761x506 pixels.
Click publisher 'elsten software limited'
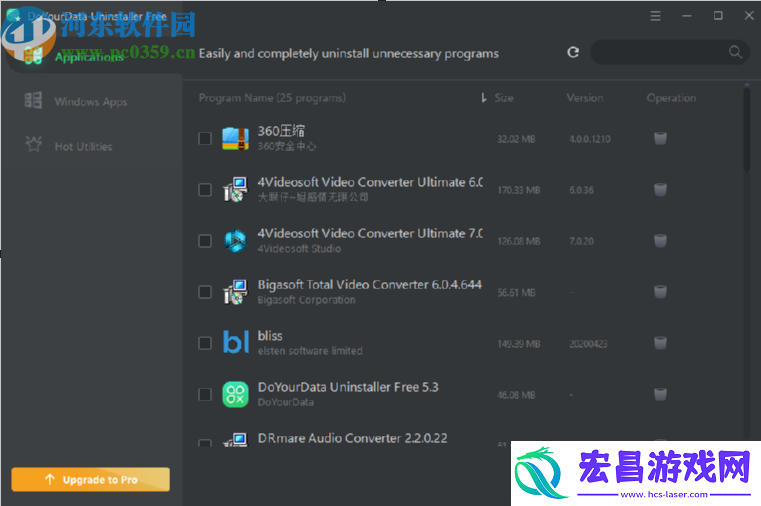point(310,351)
